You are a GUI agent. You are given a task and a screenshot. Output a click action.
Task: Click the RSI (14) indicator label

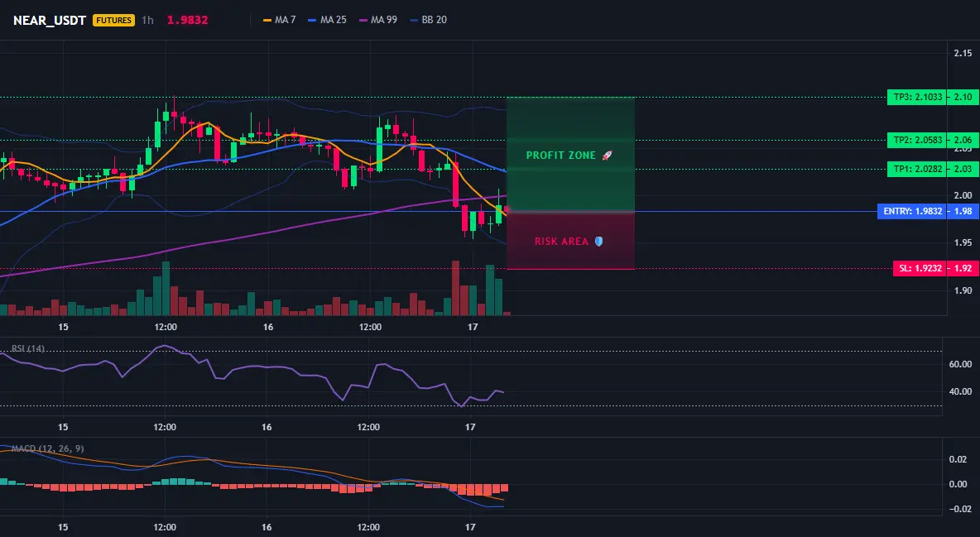[x=28, y=348]
